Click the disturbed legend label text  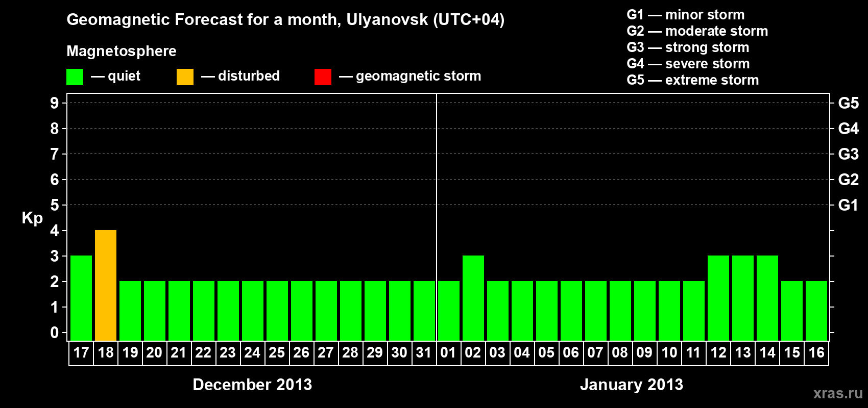pyautogui.click(x=249, y=76)
